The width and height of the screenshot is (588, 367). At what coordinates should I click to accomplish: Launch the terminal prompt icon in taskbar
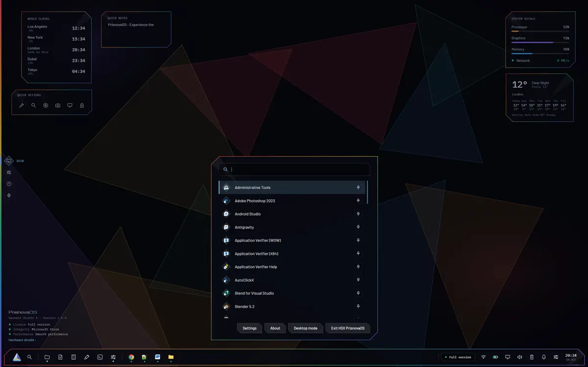(x=100, y=357)
